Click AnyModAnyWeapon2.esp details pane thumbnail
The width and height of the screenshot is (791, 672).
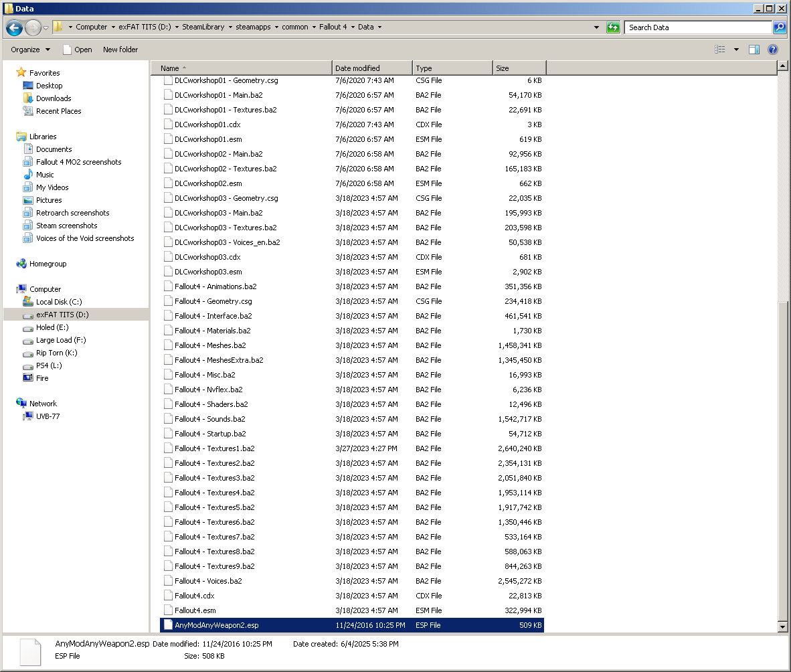[x=30, y=652]
